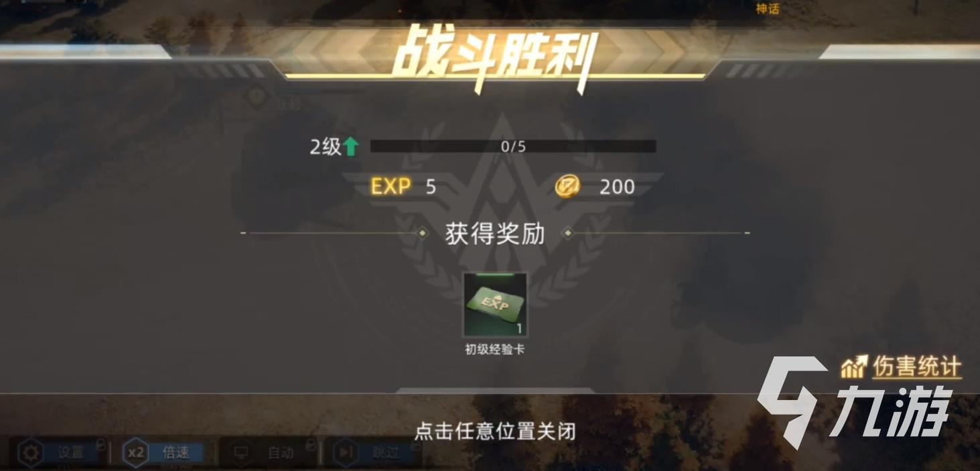Click the 自动 monitor icon
This screenshot has width=980, height=471.
[241, 453]
